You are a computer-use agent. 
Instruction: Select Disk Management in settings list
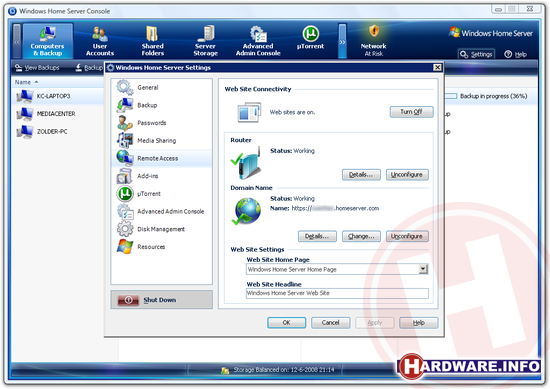pos(162,229)
